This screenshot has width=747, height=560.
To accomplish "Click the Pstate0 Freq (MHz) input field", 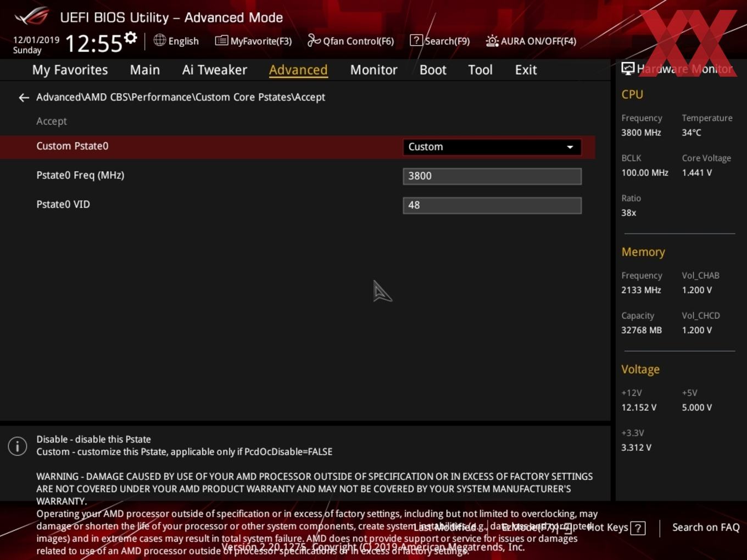I will 492,176.
